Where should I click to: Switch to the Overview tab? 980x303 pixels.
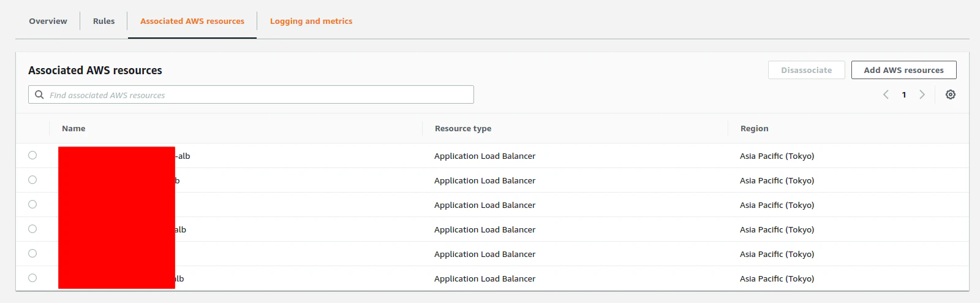pyautogui.click(x=48, y=21)
